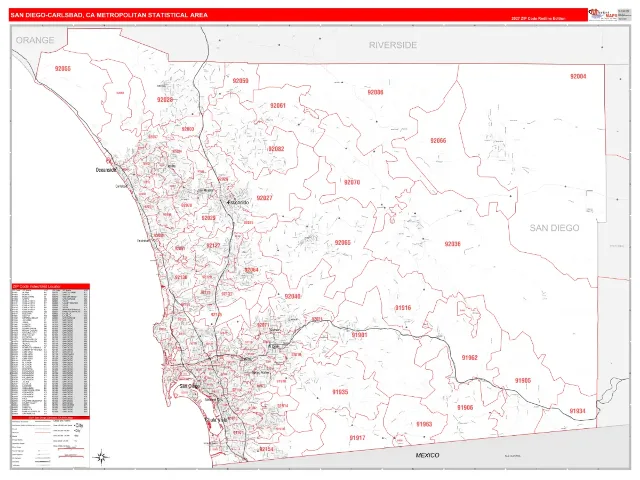640x480 pixels.
Task: Click the ZIP code index table listing
Action: click(51, 352)
